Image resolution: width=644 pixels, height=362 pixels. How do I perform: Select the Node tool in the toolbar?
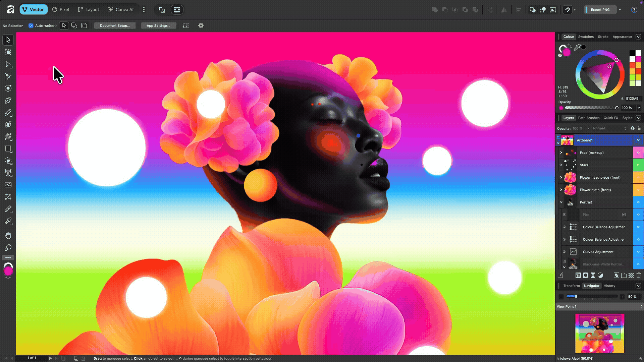8,64
